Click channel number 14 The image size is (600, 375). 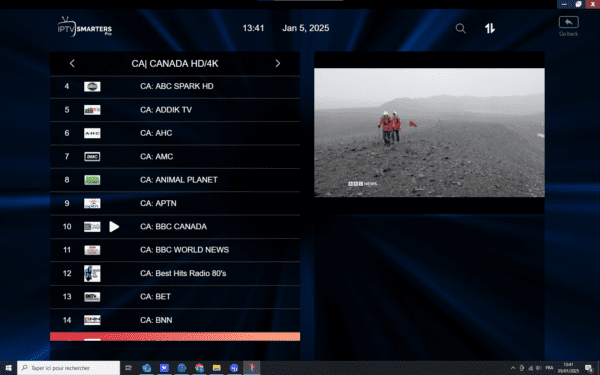67,320
